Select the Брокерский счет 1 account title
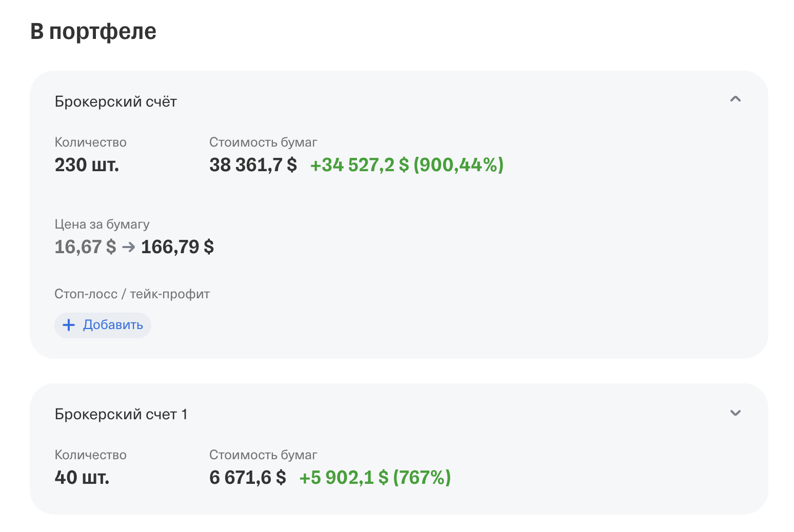This screenshot has height=532, width=794. click(x=121, y=414)
